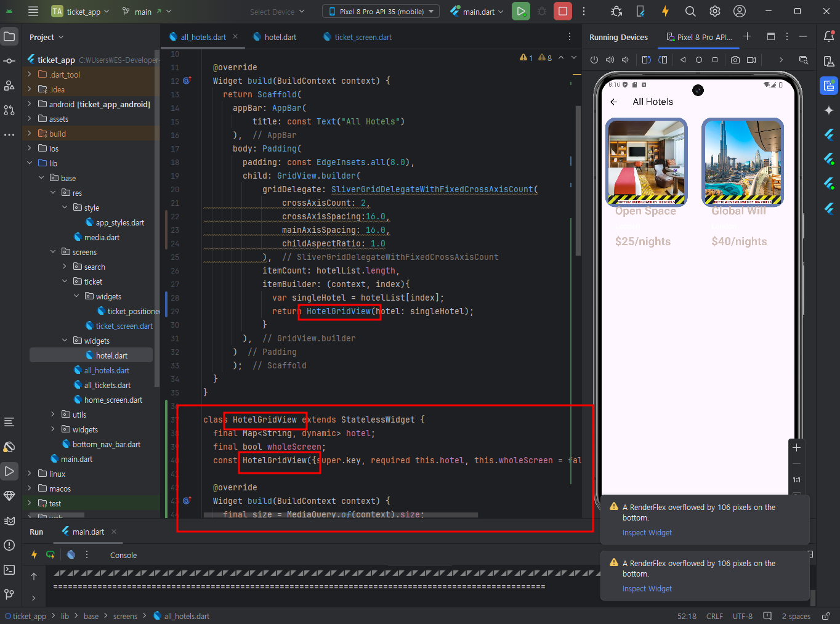Open the Terminal tool window

coord(9,570)
